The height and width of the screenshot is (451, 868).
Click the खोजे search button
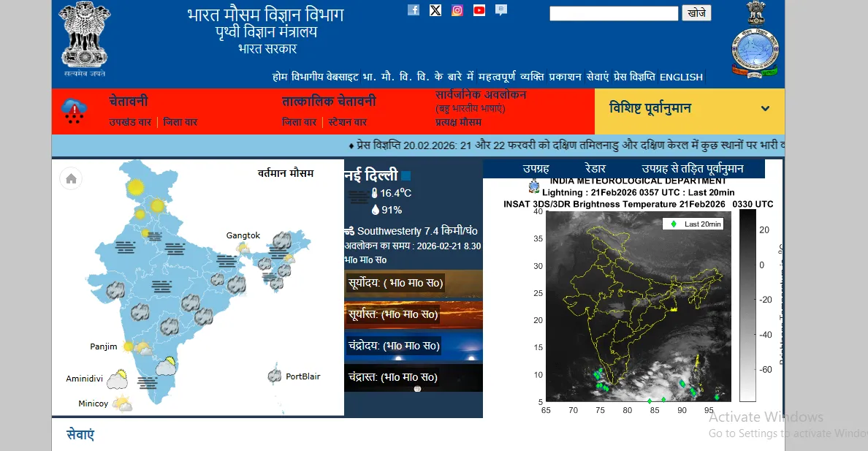[696, 13]
